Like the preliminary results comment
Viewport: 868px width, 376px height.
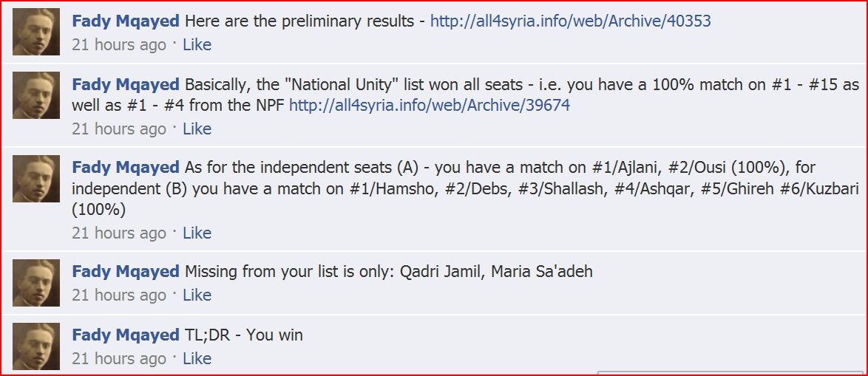tap(197, 45)
